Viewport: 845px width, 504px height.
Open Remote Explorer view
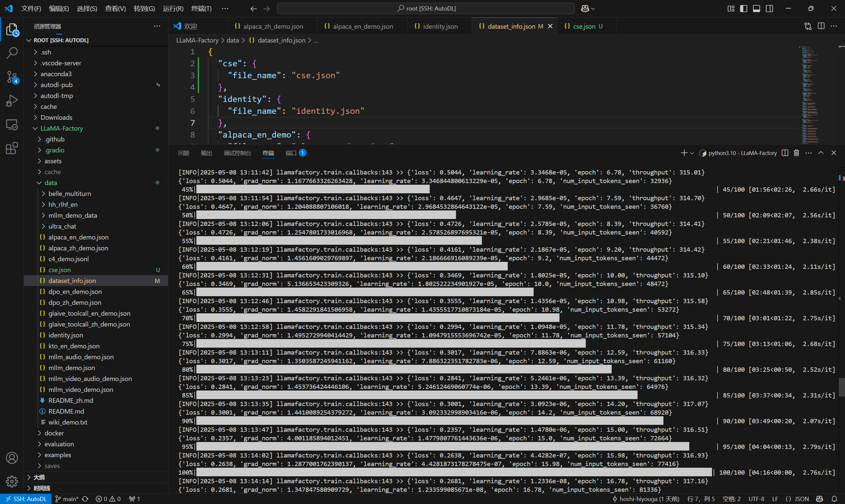pyautogui.click(x=12, y=125)
